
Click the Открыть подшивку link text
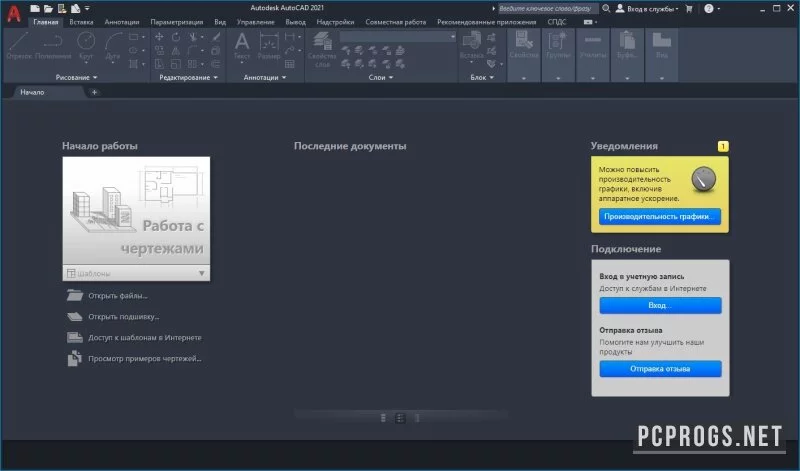point(123,316)
